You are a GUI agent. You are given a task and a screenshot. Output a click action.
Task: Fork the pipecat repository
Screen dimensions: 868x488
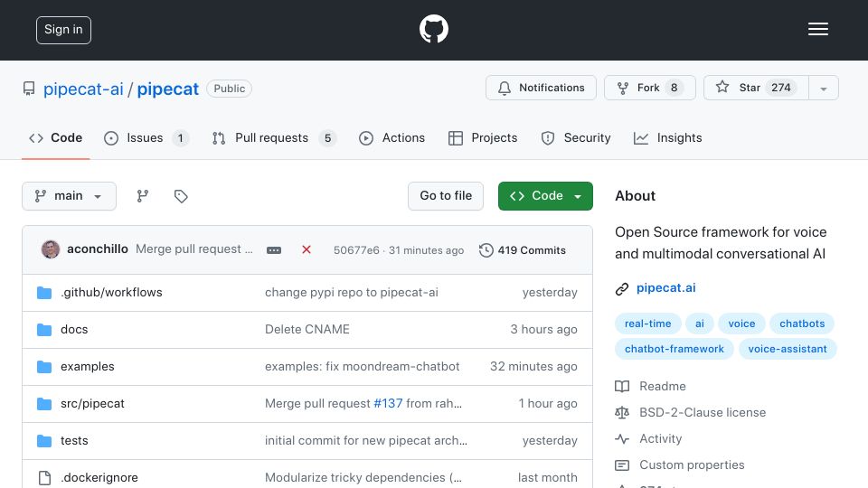tap(650, 88)
